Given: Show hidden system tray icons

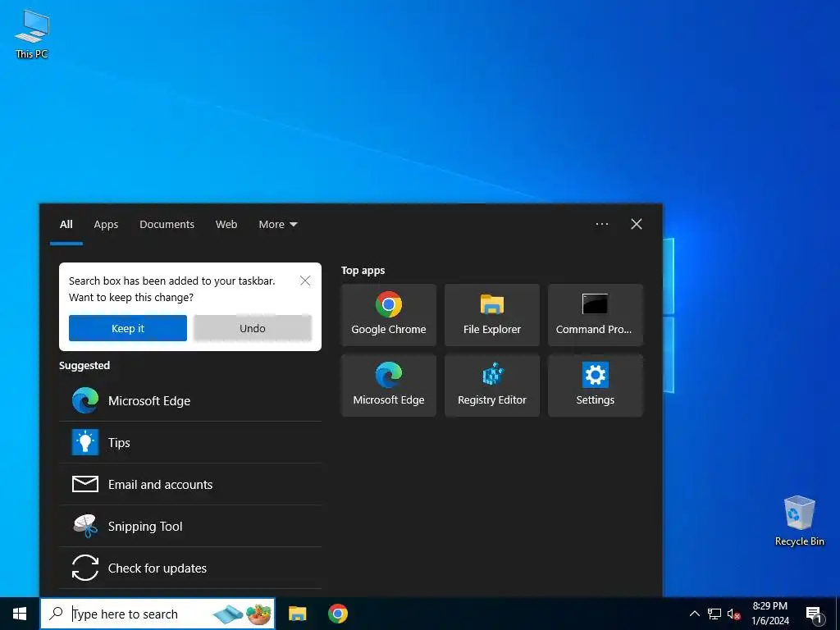Looking at the screenshot, I should pos(694,614).
